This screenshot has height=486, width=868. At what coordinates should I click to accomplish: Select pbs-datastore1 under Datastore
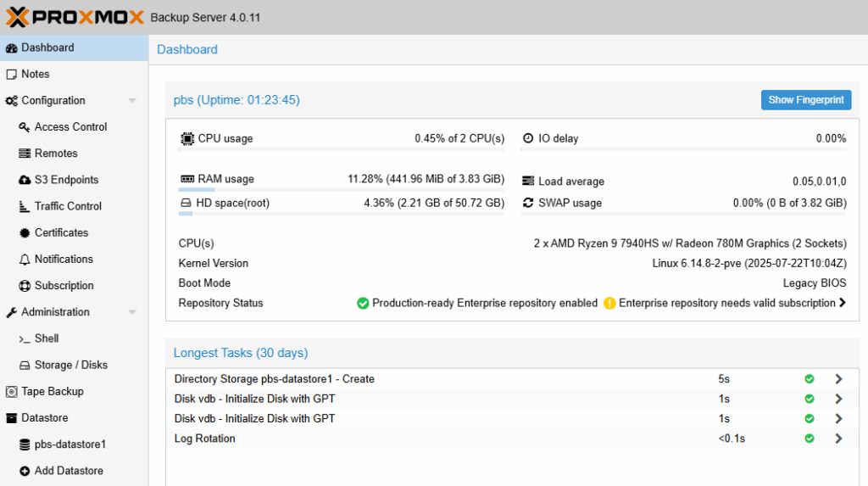tap(70, 444)
